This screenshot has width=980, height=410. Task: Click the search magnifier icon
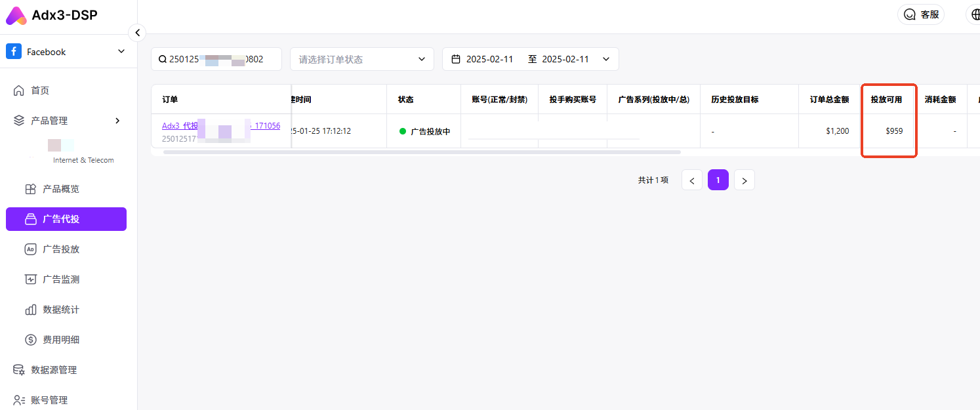[162, 59]
